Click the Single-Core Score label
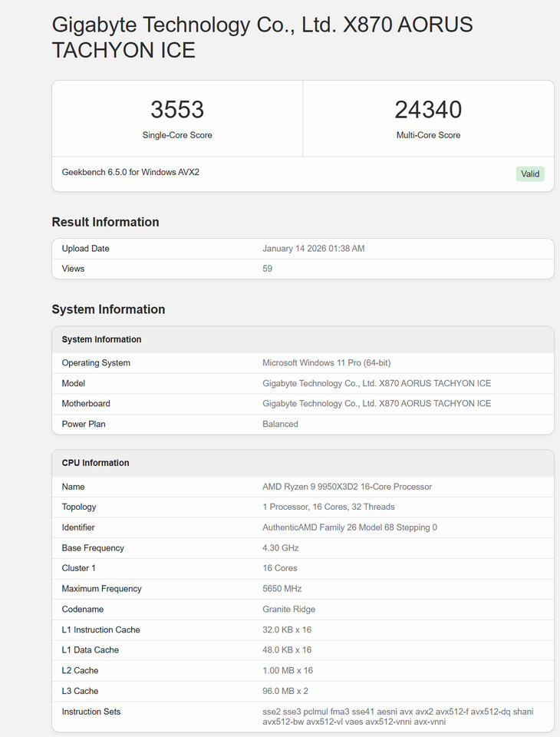This screenshot has width=560, height=737. 177,135
